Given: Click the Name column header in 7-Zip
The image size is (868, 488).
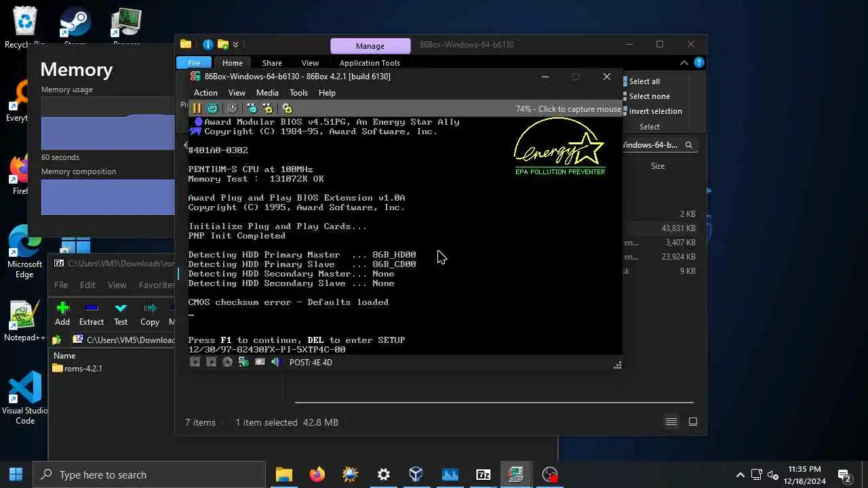Looking at the screenshot, I should click(64, 356).
